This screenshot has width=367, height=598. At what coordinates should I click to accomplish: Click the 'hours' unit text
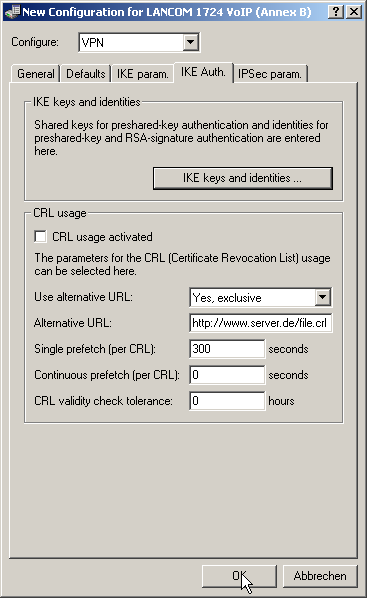pos(281,401)
